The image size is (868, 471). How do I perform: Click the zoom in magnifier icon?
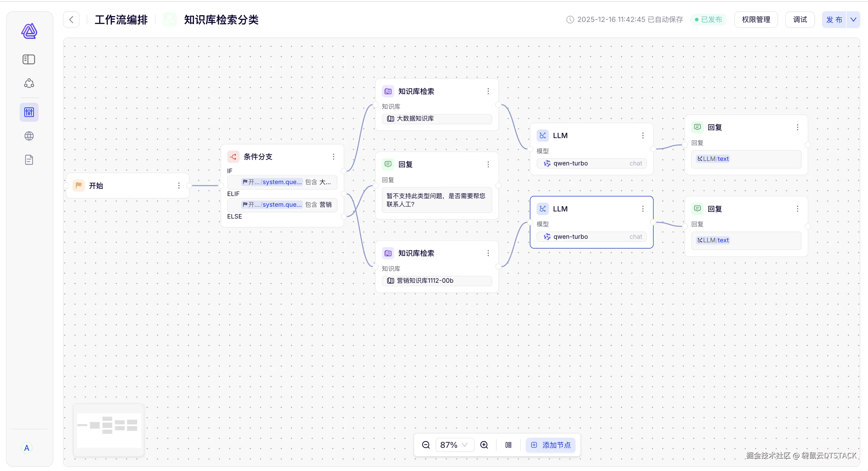484,445
